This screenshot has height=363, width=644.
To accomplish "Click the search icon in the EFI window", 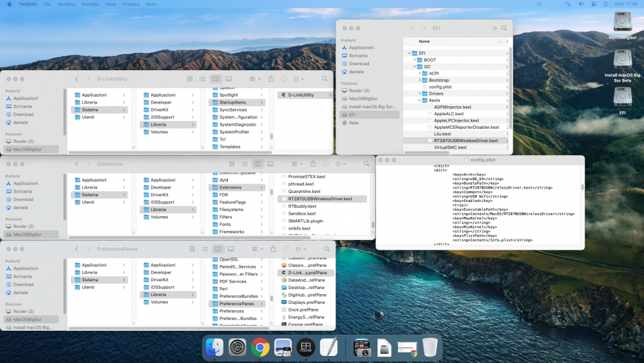I will tap(504, 28).
